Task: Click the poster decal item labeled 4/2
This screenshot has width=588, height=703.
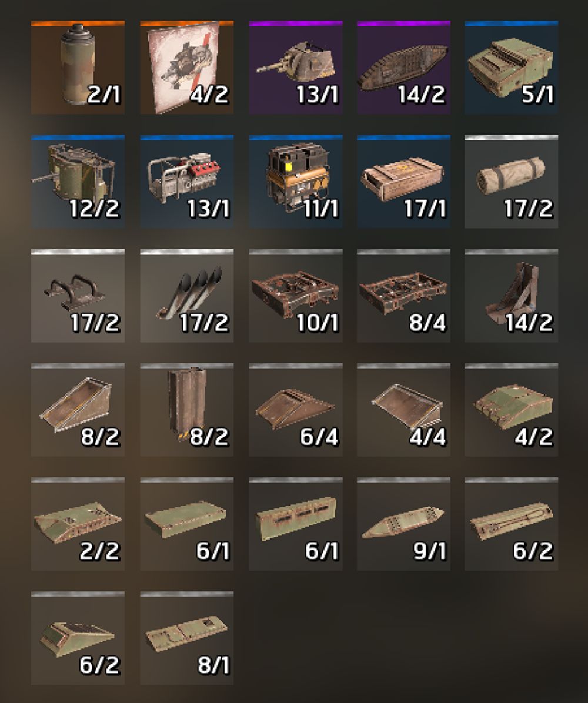Action: pyautogui.click(x=187, y=67)
